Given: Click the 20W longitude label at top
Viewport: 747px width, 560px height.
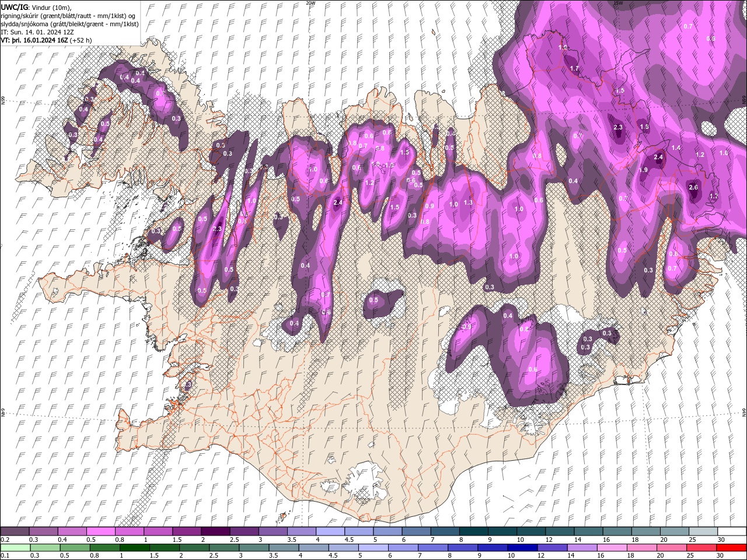Looking at the screenshot, I should point(310,2).
